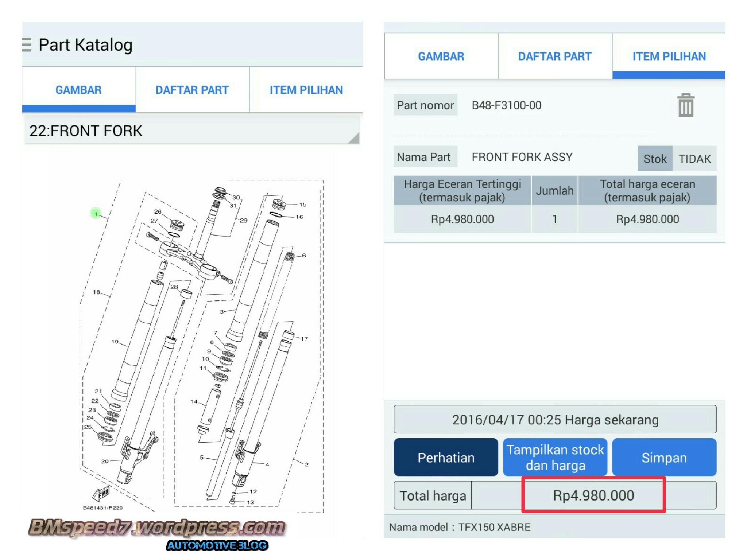Open left ITEM PILIHAN tab

306,90
